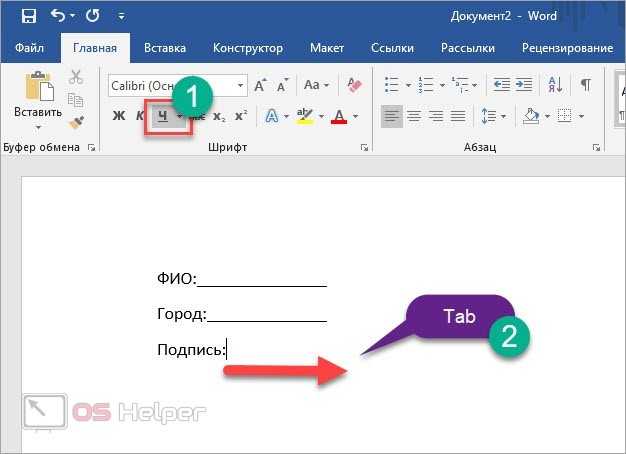Image resolution: width=626 pixels, height=454 pixels.
Task: Open Буфер обмена dialog launcher
Action: click(x=91, y=148)
